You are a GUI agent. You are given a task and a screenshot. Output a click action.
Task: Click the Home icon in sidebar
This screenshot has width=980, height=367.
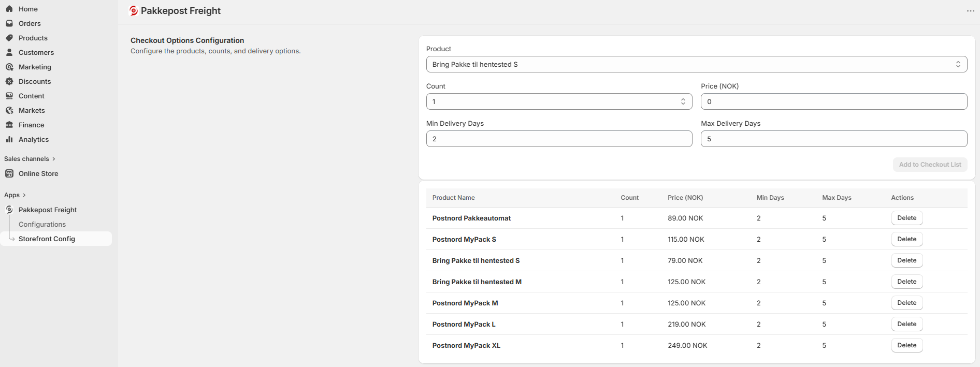tap(9, 9)
